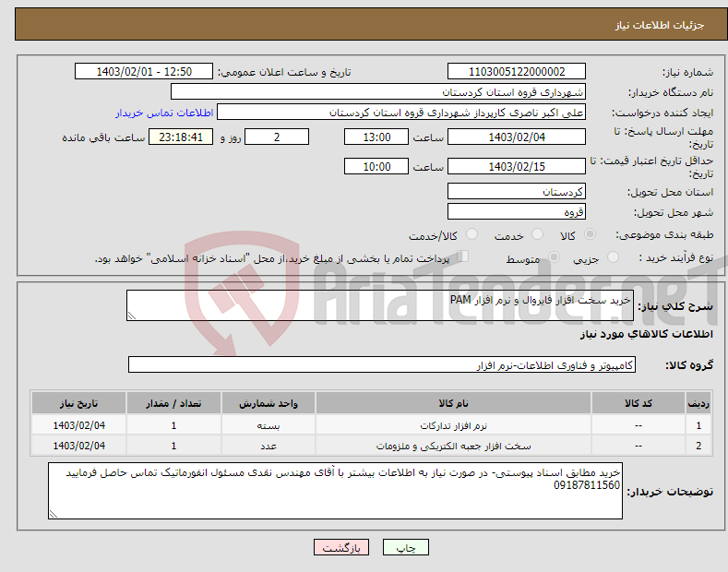Choose the جزیی purchase type radio

(613, 257)
